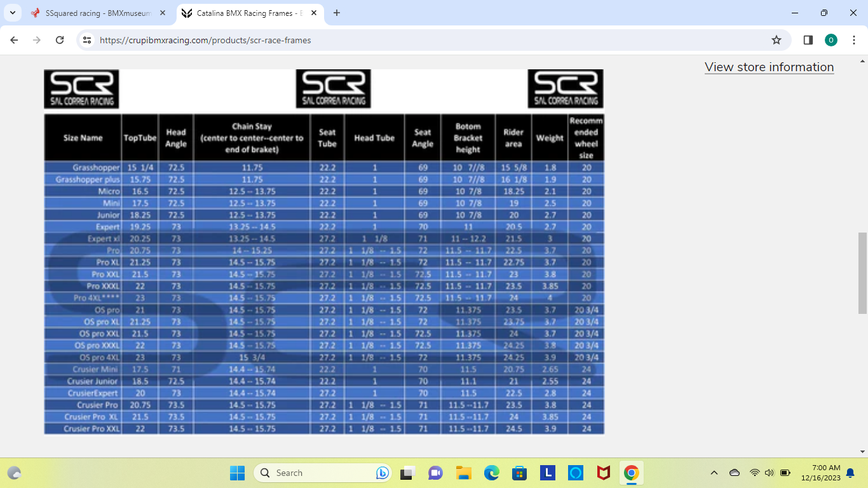868x488 pixels.
Task: Launch the Teams Chat taskbar icon
Action: [435, 473]
